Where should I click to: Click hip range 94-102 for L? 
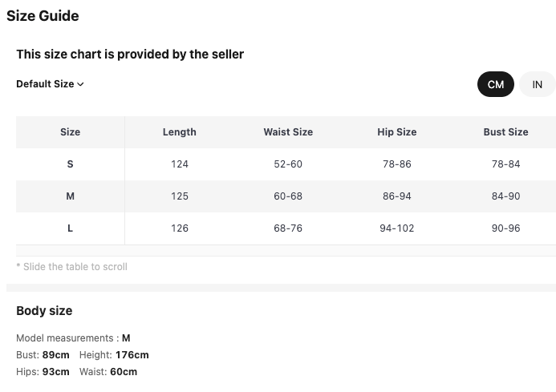(x=396, y=228)
